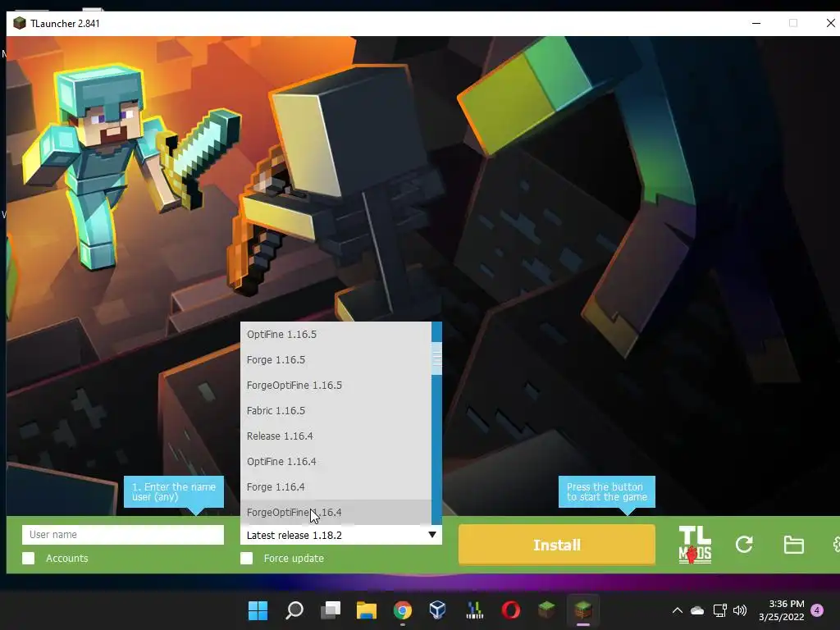Launch Google Chrome from taskbar
Image resolution: width=840 pixels, height=630 pixels.
[x=402, y=610]
